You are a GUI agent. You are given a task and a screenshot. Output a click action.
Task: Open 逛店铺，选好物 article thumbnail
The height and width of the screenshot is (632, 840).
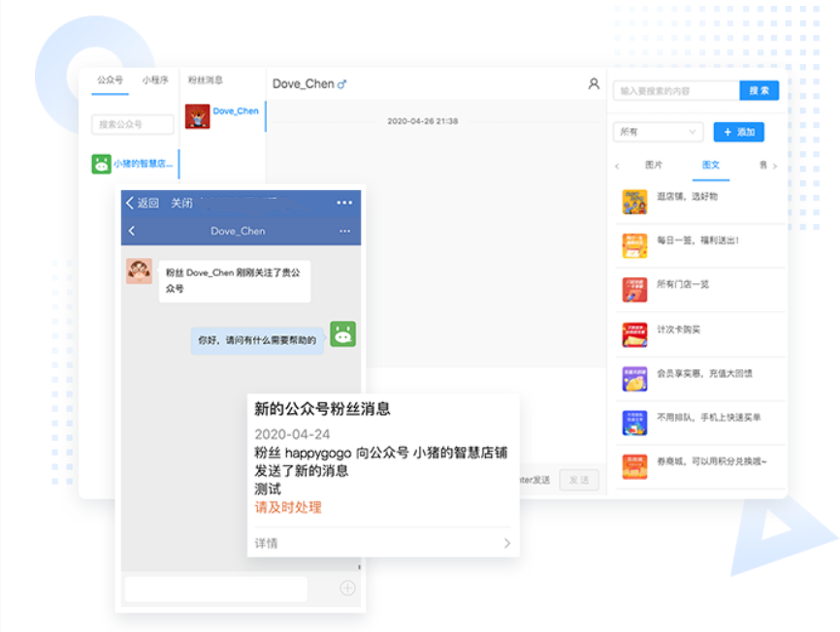[634, 202]
